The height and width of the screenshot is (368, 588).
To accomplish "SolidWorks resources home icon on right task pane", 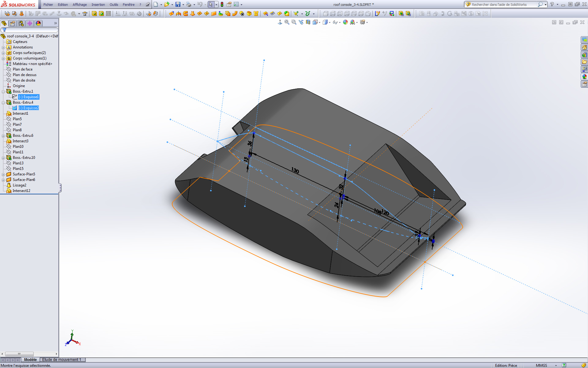I will click(585, 47).
